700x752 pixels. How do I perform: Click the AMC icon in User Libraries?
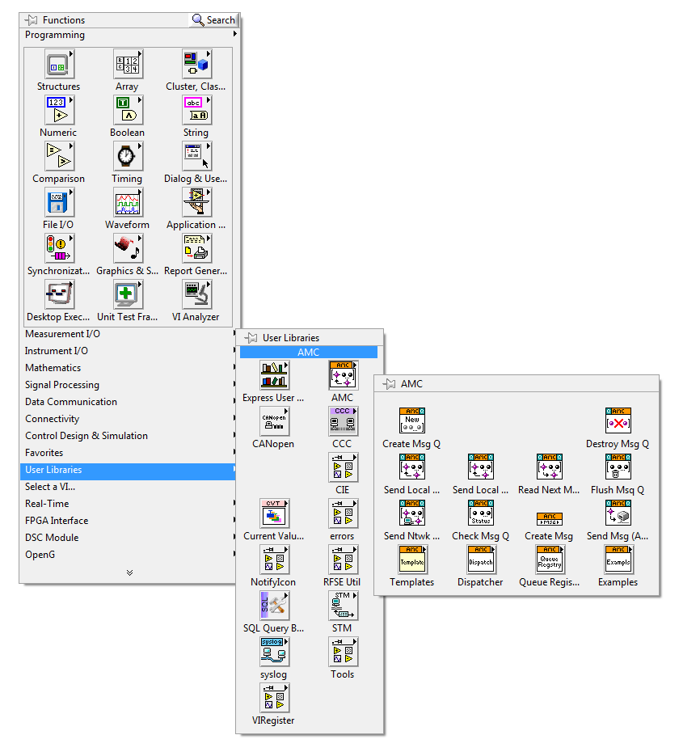click(x=343, y=375)
